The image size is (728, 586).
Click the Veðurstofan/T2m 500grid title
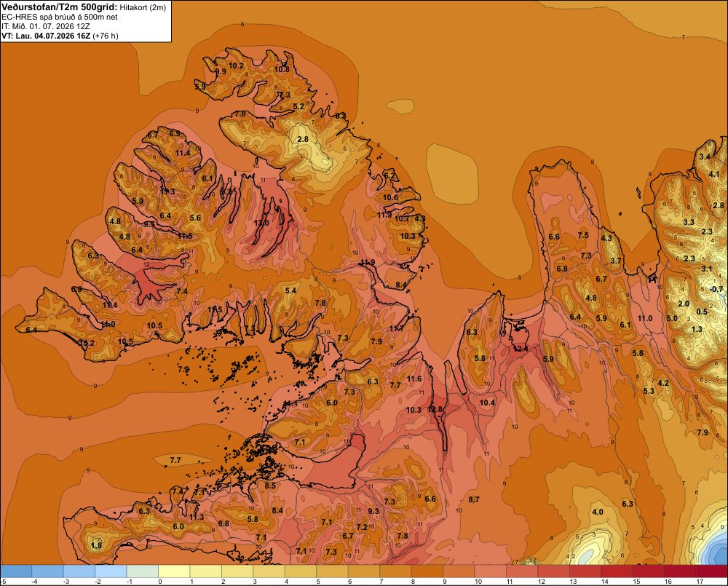point(60,7)
